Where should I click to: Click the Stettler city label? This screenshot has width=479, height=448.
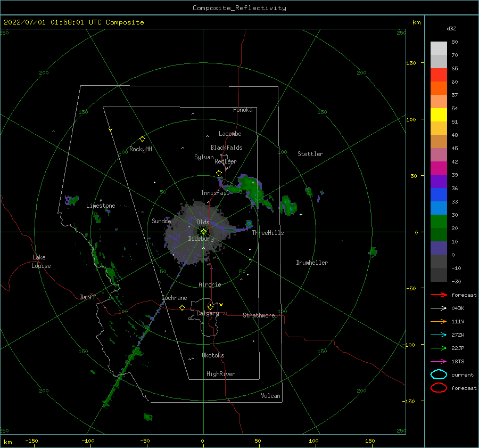(310, 154)
